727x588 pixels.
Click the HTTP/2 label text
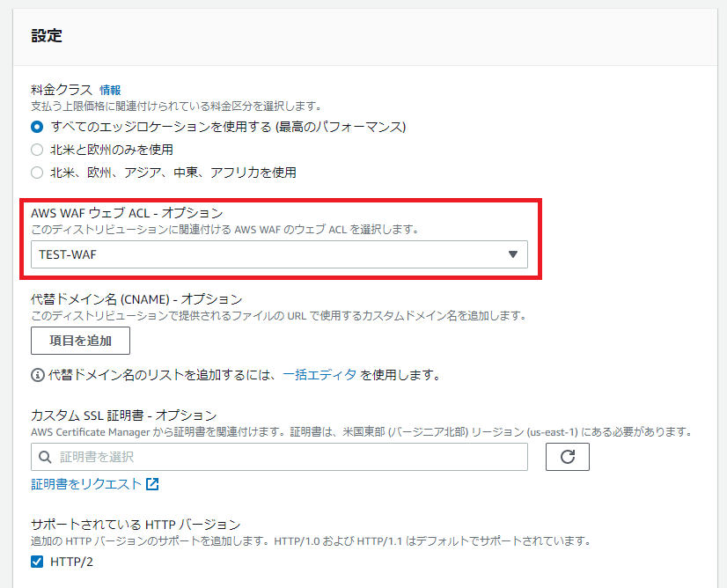click(69, 562)
